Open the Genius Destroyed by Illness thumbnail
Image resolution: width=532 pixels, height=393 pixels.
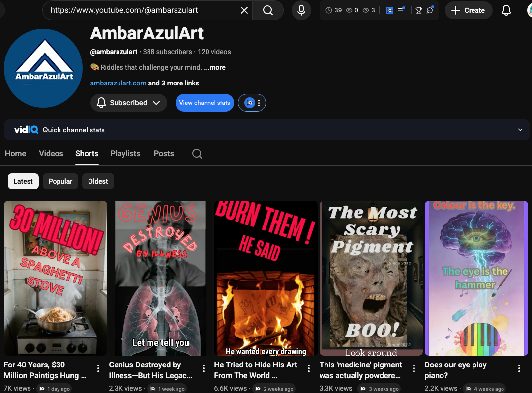pyautogui.click(x=160, y=279)
